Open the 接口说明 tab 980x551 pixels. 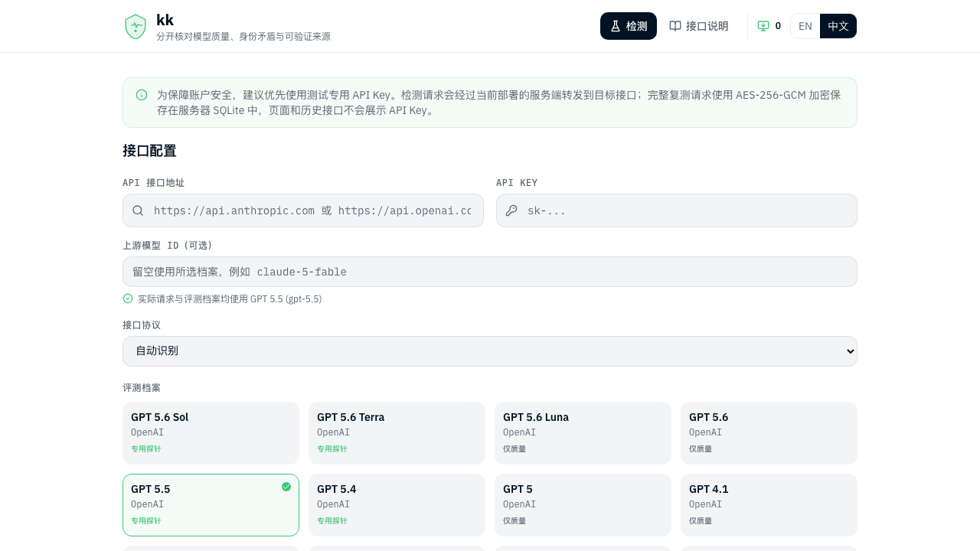point(699,26)
